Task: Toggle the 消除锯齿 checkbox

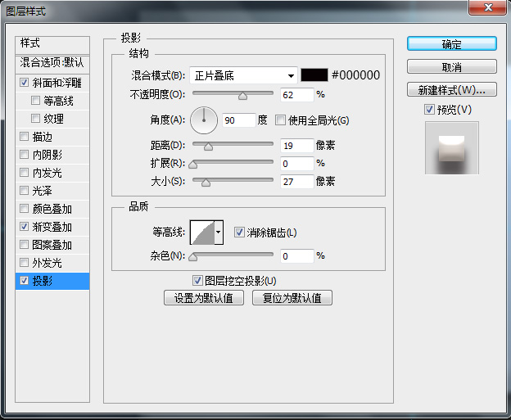Action: (x=239, y=233)
